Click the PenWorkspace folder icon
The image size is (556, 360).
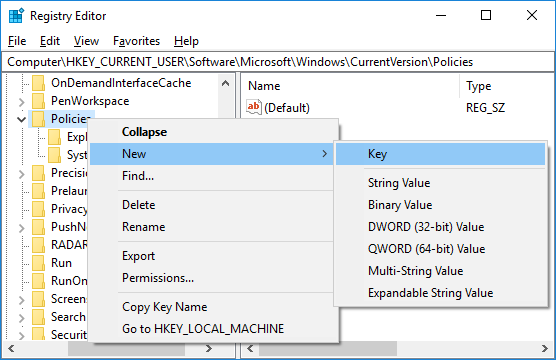(38, 101)
